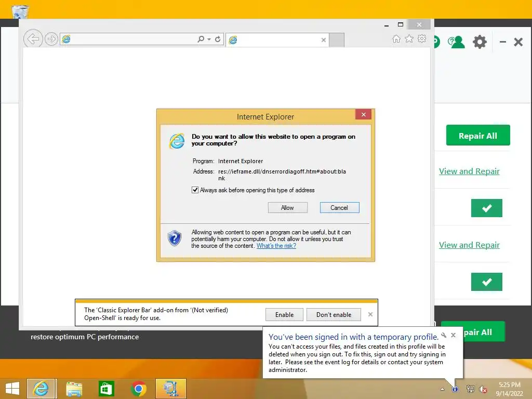Close the Internet Explorer dialog
The width and height of the screenshot is (532, 399).
click(x=363, y=114)
